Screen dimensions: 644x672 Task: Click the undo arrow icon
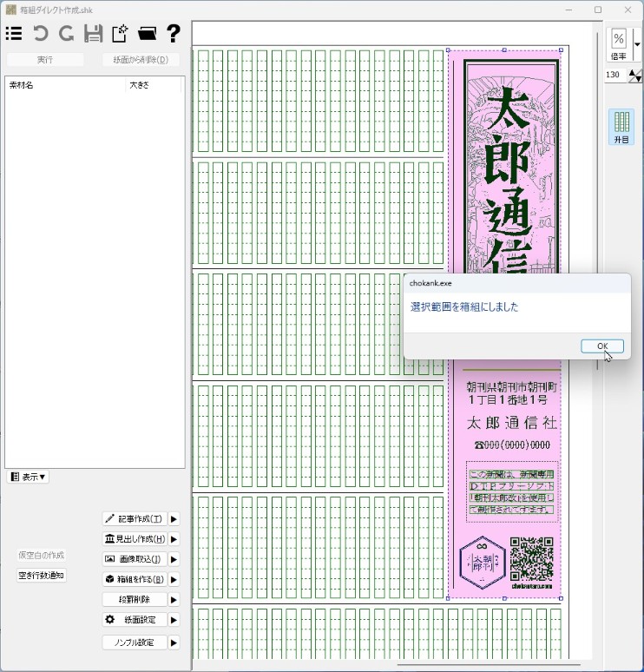pos(40,34)
